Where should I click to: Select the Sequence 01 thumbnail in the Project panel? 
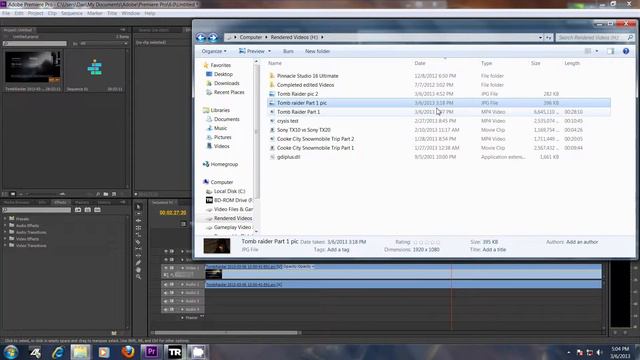[x=95, y=68]
